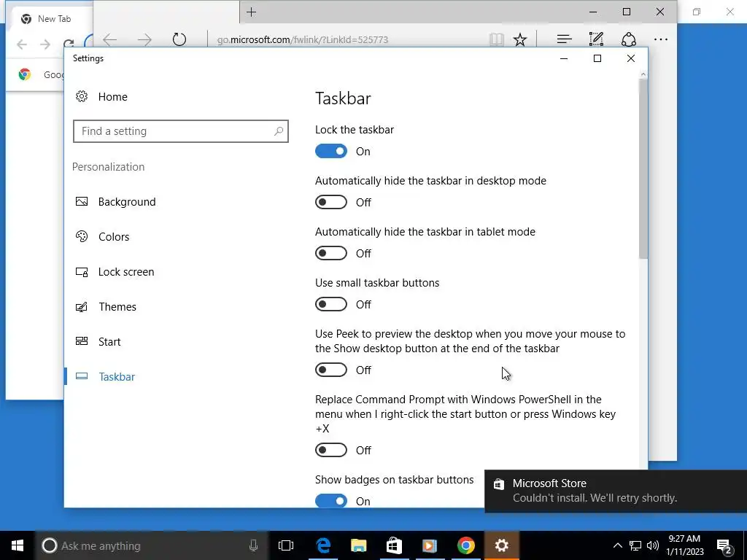747x560 pixels.
Task: Open the Action Center notifications icon
Action: tap(724, 546)
